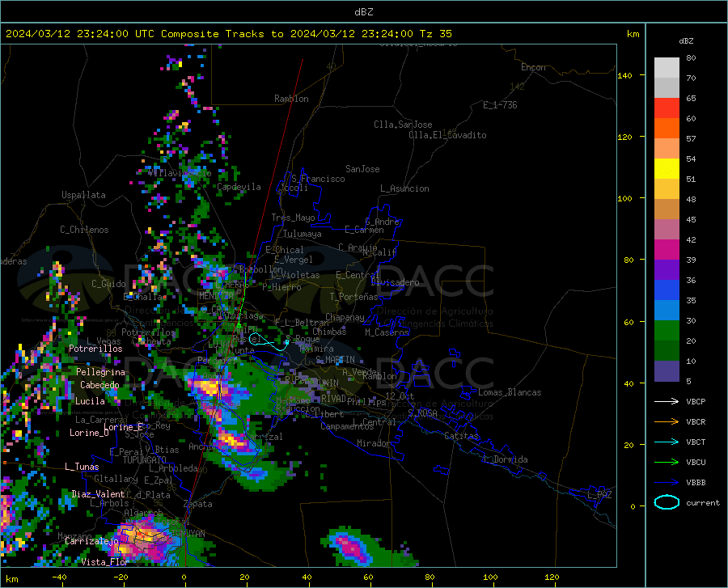Click the 'L_Asuncion' map label

(404, 188)
